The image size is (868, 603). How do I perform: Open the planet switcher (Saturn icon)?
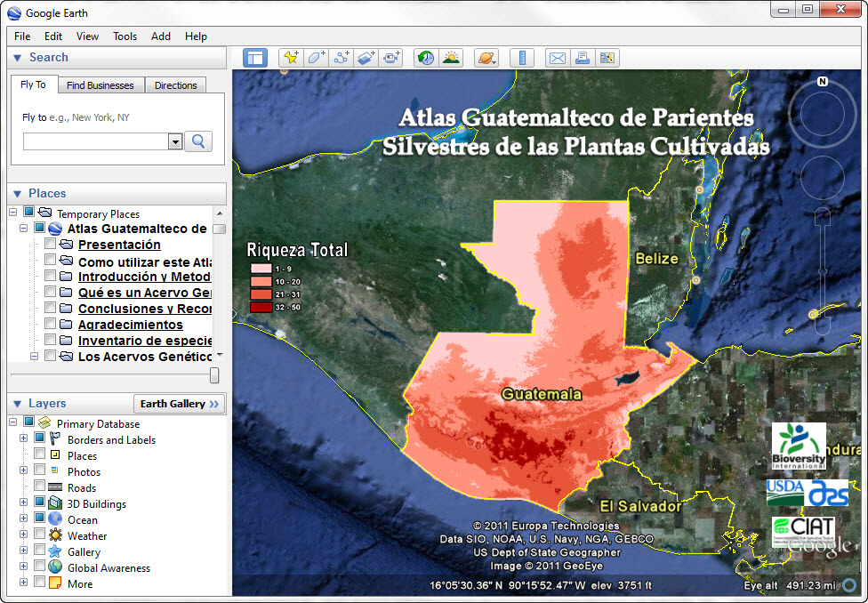point(486,58)
